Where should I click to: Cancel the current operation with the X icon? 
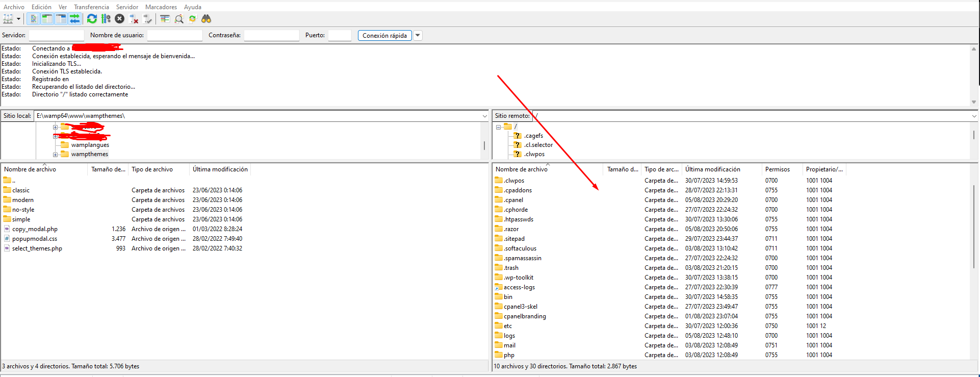119,19
